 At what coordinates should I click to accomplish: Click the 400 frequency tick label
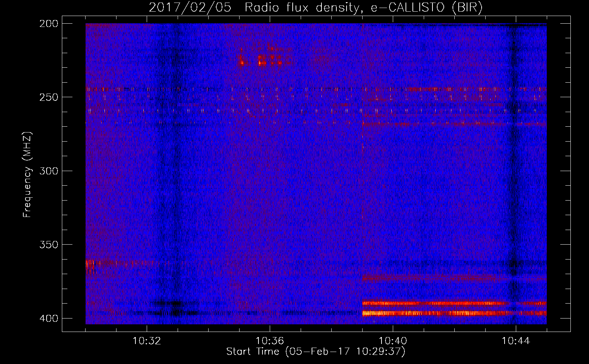tap(48, 318)
